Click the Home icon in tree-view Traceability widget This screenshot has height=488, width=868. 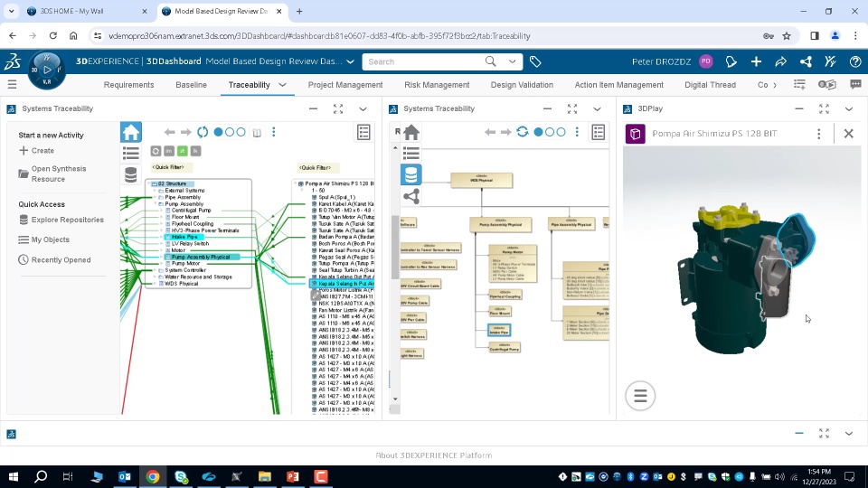click(x=131, y=132)
